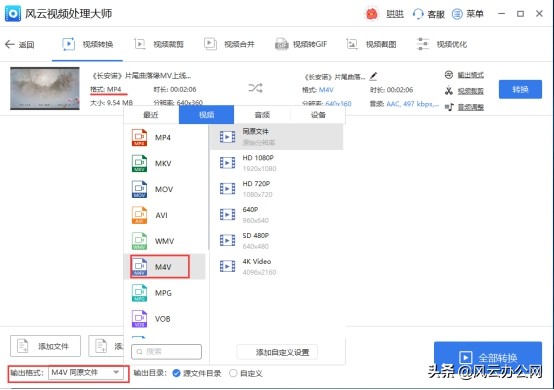Open the 视频转GIF tab
The height and width of the screenshot is (390, 554).
[301, 44]
